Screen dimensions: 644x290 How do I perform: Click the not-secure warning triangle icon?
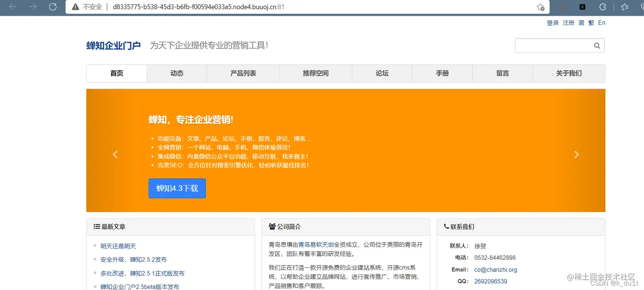(75, 7)
